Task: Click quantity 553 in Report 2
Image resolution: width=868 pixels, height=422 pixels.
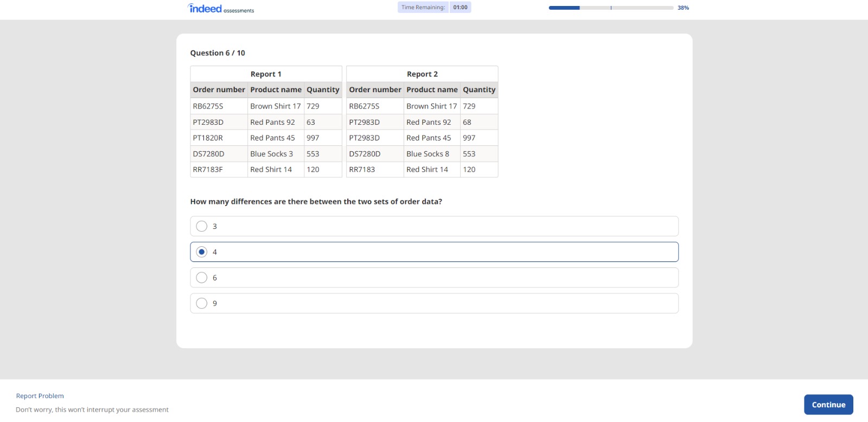Action: (x=469, y=154)
